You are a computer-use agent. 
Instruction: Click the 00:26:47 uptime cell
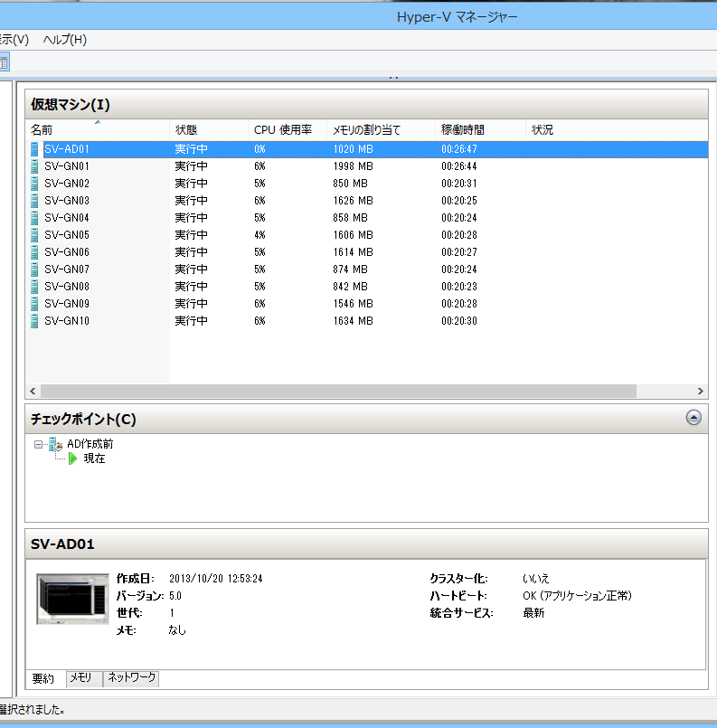pyautogui.click(x=459, y=149)
